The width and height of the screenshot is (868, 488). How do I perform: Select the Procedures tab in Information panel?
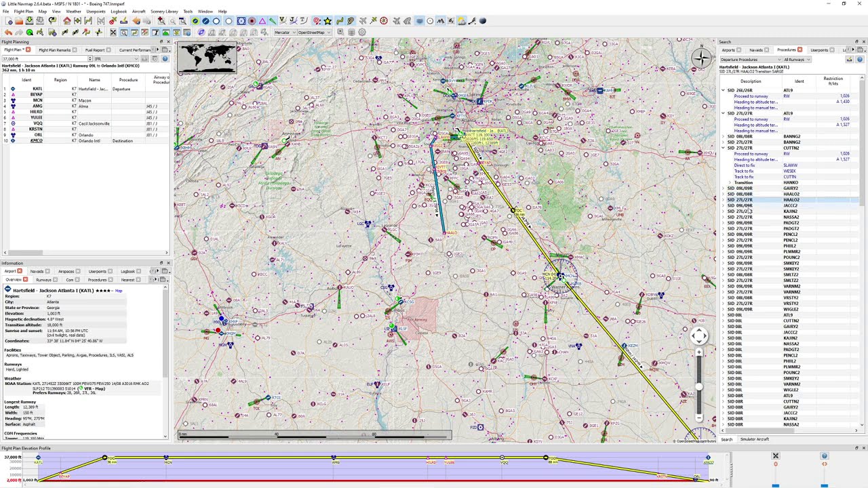[x=97, y=280]
